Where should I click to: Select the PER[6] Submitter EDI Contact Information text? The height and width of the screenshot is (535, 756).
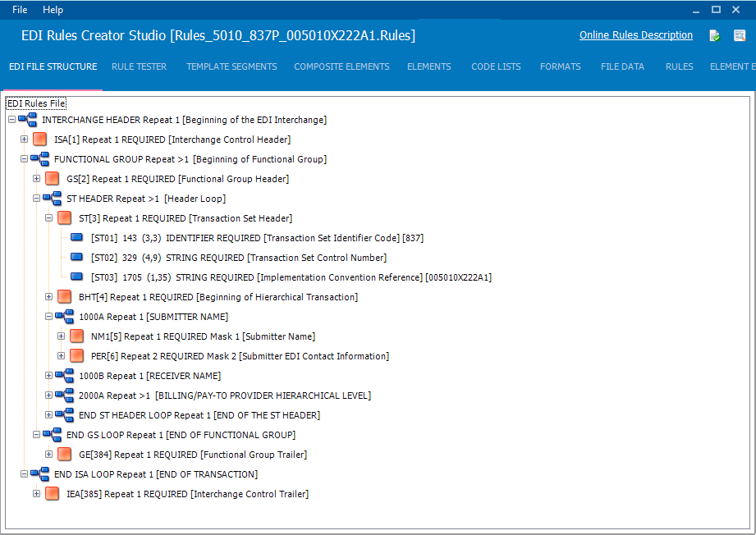[241, 355]
